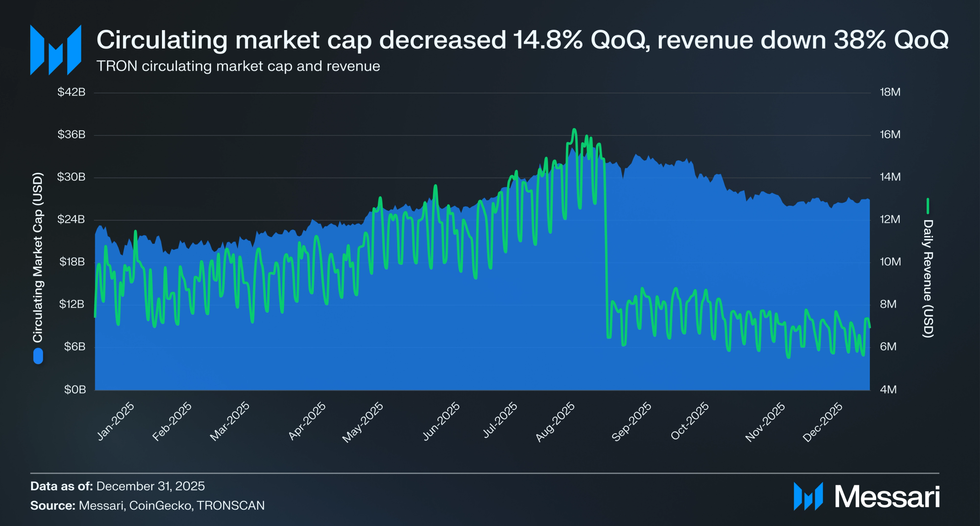Viewport: 980px width, 526px height.
Task: Click the Messari logo icon bottom-right
Action: coord(808,496)
